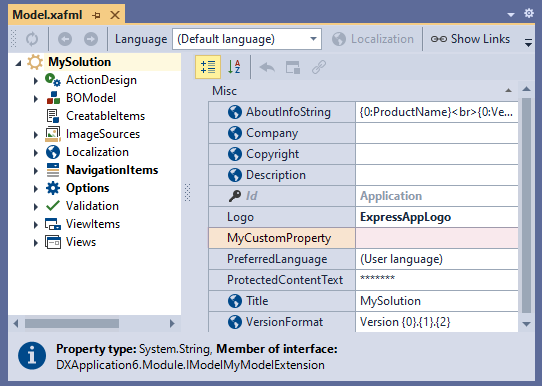Expand the Views node
The width and height of the screenshot is (542, 386).
36,242
